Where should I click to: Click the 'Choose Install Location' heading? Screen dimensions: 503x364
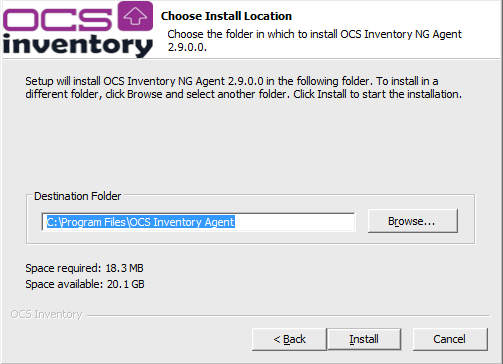[226, 16]
